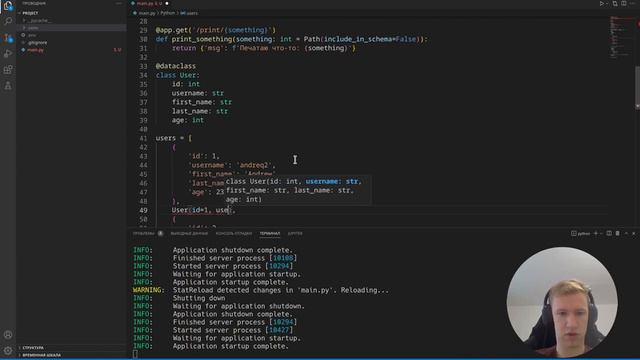
Task: Maximize the panel with the chevron-up icon
Action: click(x=626, y=233)
